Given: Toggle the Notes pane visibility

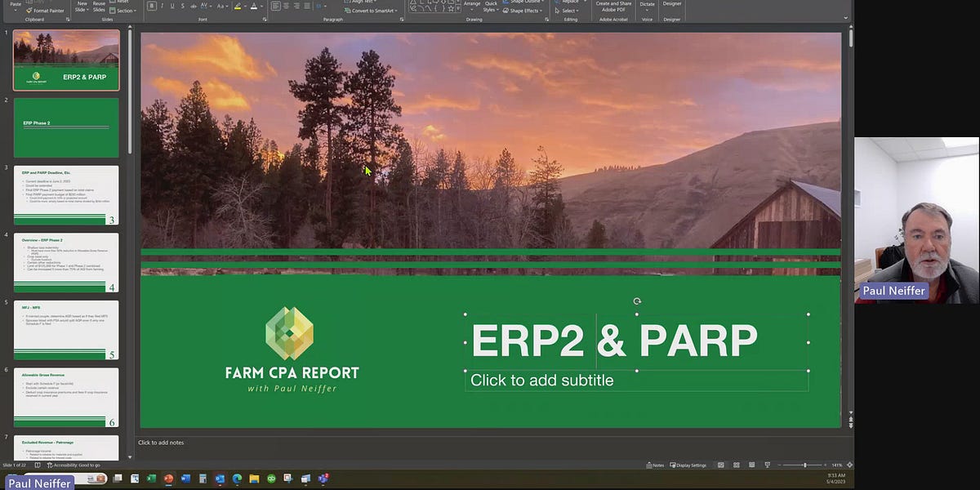Looking at the screenshot, I should coord(656,465).
